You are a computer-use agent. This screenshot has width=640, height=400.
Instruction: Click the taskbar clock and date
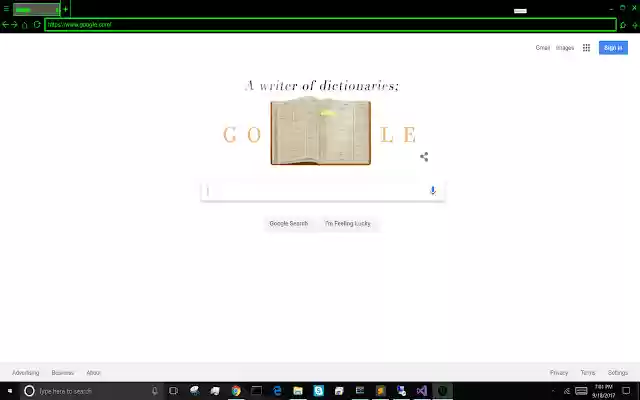coord(603,391)
